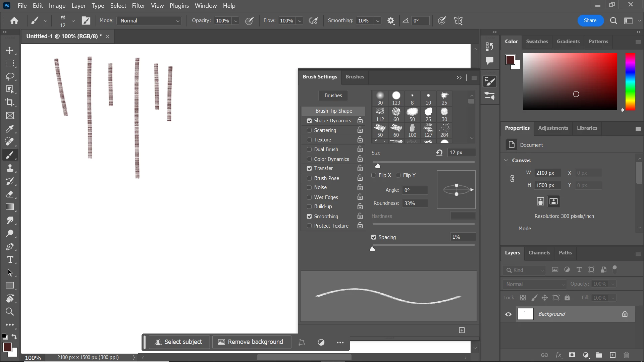Viewport: 644px width, 362px height.
Task: Switch to the Channels tab
Action: click(539, 253)
